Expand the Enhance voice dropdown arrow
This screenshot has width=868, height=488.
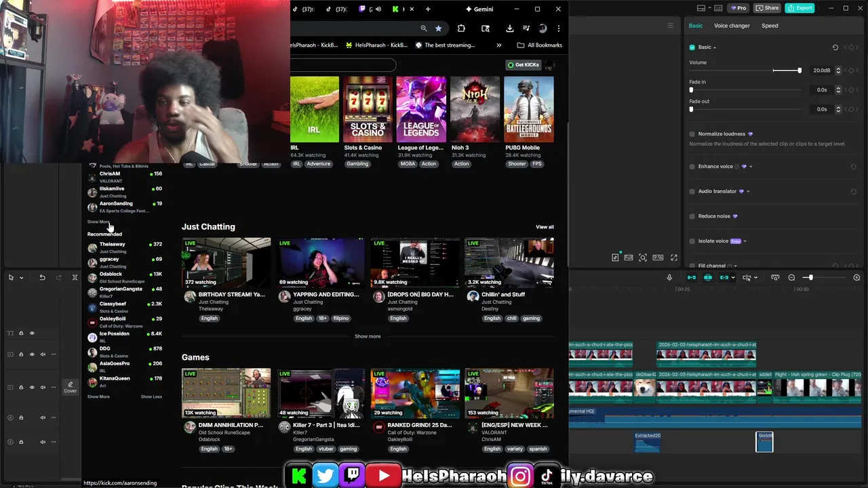[x=751, y=167]
